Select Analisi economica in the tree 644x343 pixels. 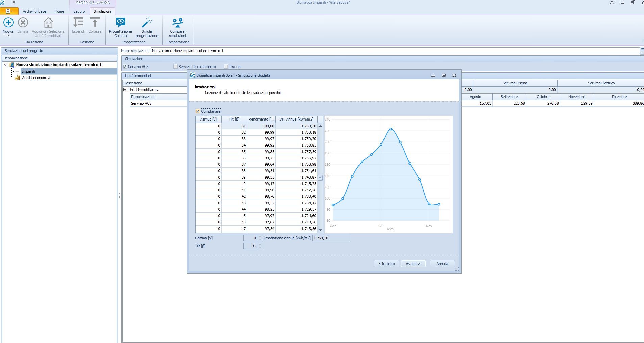click(x=36, y=78)
